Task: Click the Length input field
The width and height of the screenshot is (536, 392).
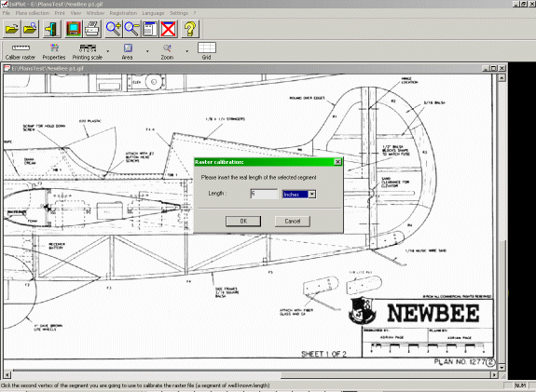Action: 264,194
